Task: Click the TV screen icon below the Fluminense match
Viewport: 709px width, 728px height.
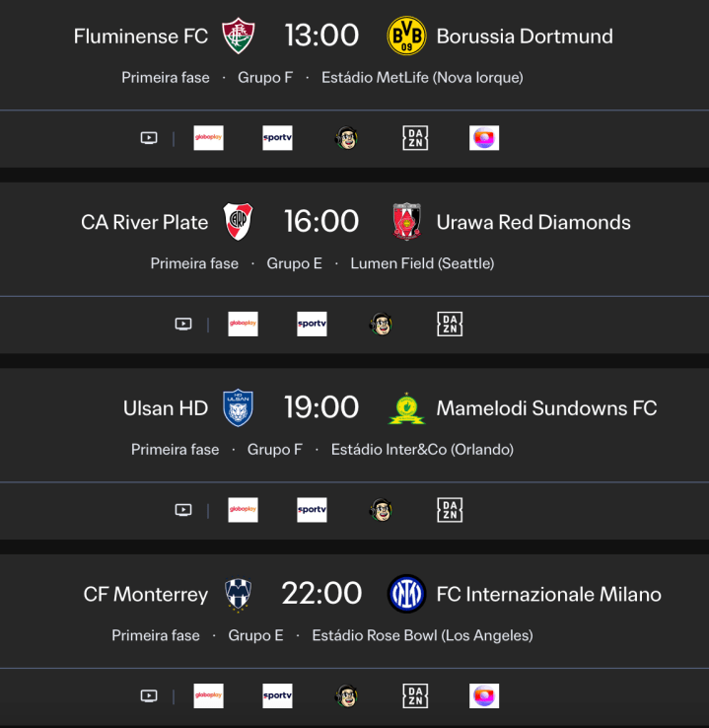Action: click(x=149, y=138)
